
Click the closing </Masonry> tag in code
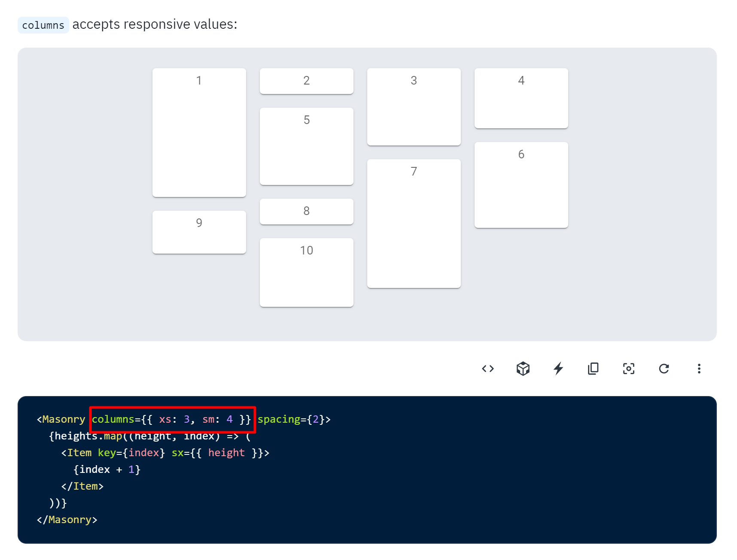click(x=67, y=519)
